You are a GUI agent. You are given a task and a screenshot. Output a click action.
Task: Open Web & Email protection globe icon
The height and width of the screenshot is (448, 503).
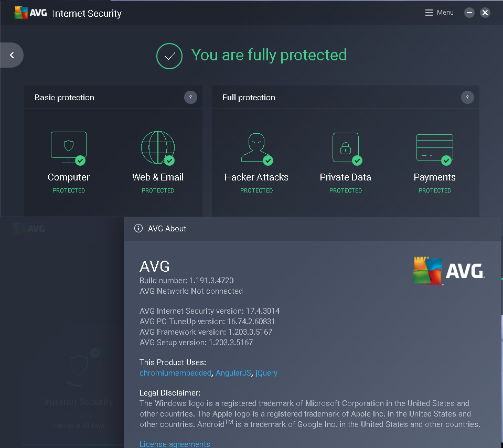click(x=157, y=147)
